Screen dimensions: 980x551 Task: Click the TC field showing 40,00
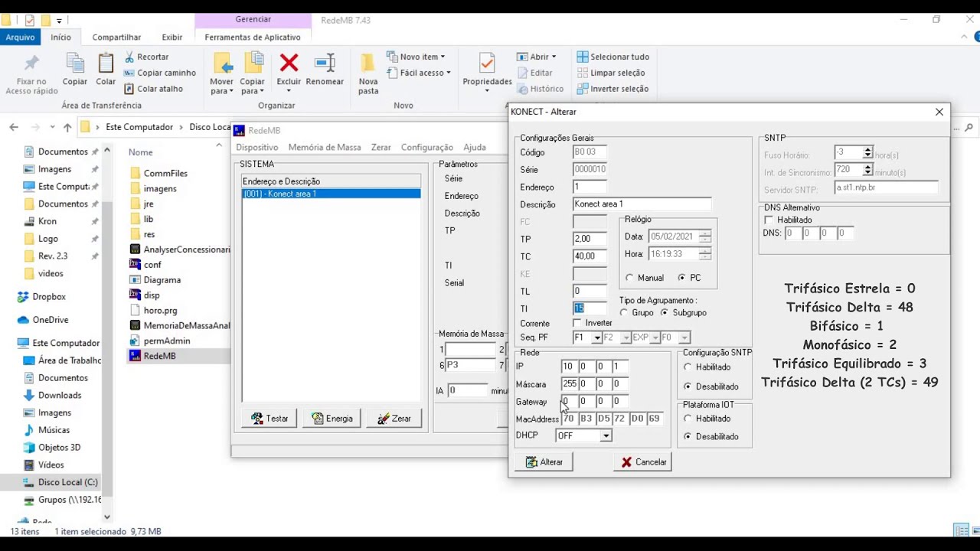point(590,256)
